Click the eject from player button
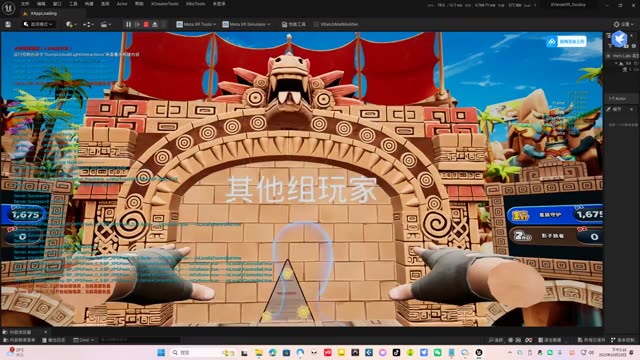This screenshot has width=640, height=360. (155, 24)
